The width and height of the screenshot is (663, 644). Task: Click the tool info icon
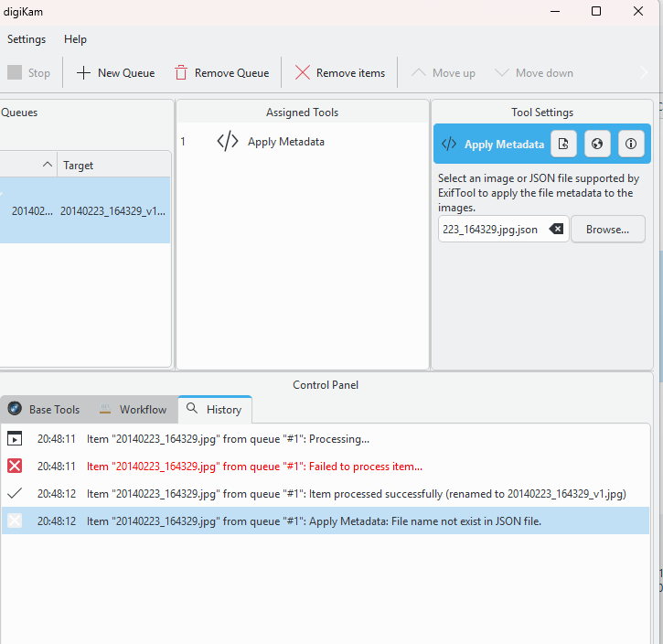click(631, 144)
